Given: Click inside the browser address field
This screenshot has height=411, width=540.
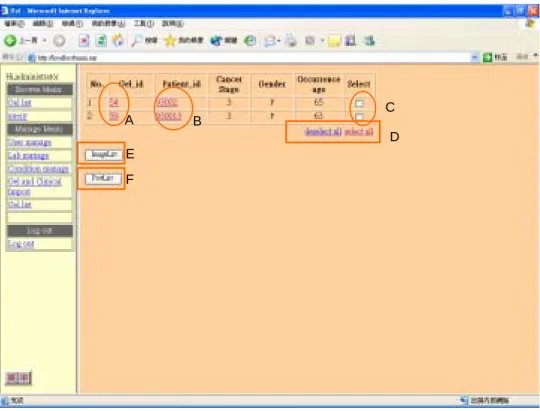Looking at the screenshot, I should 251,58.
